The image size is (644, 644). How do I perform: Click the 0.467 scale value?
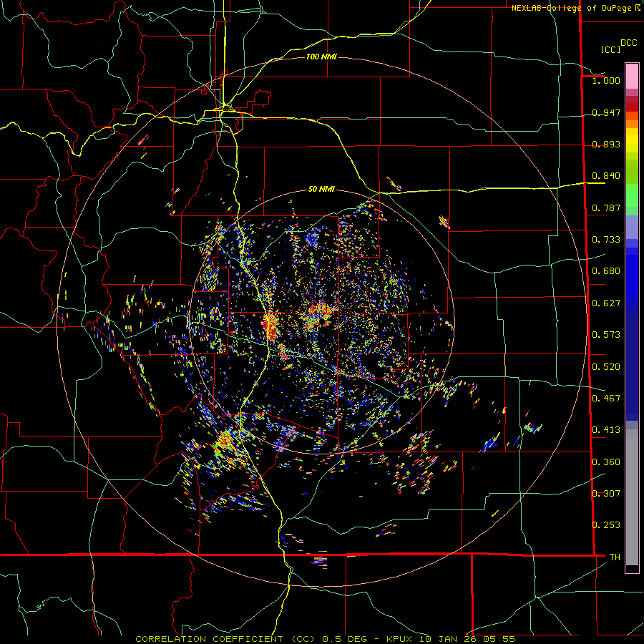(606, 399)
